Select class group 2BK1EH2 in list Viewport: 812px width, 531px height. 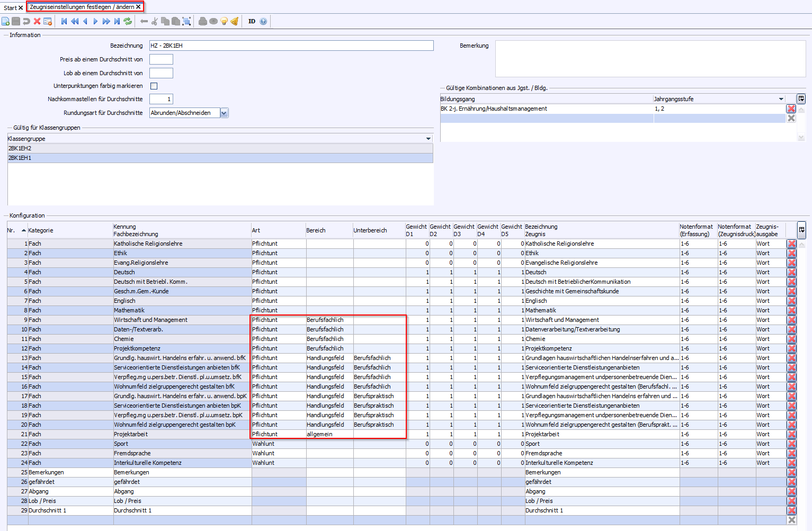tap(20, 148)
